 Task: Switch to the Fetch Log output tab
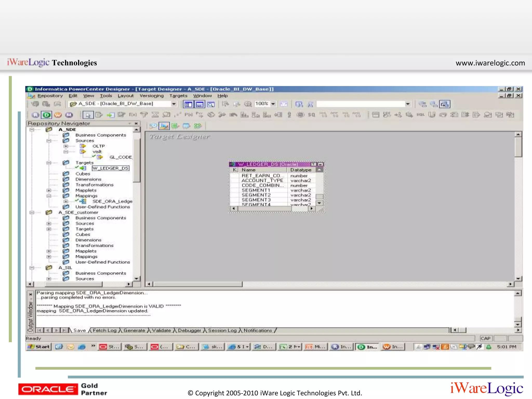pos(105,330)
